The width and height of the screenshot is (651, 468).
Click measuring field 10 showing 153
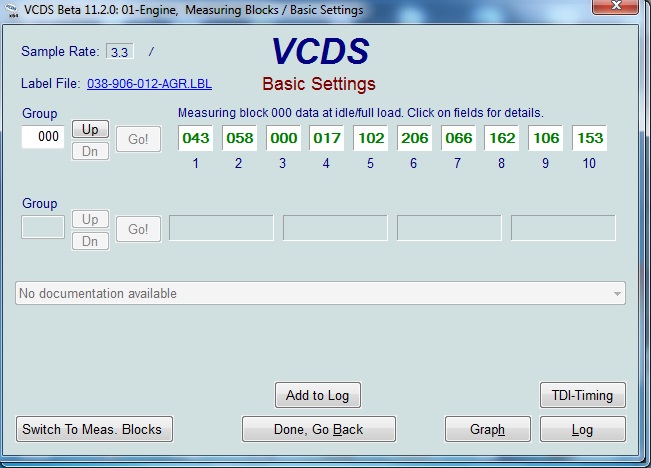coord(590,138)
